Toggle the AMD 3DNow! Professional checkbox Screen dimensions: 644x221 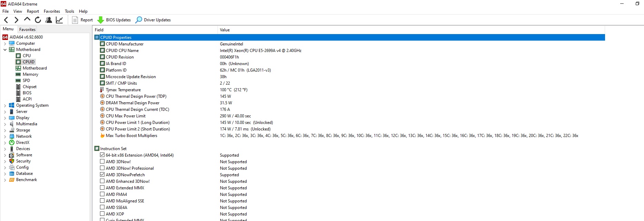click(102, 168)
